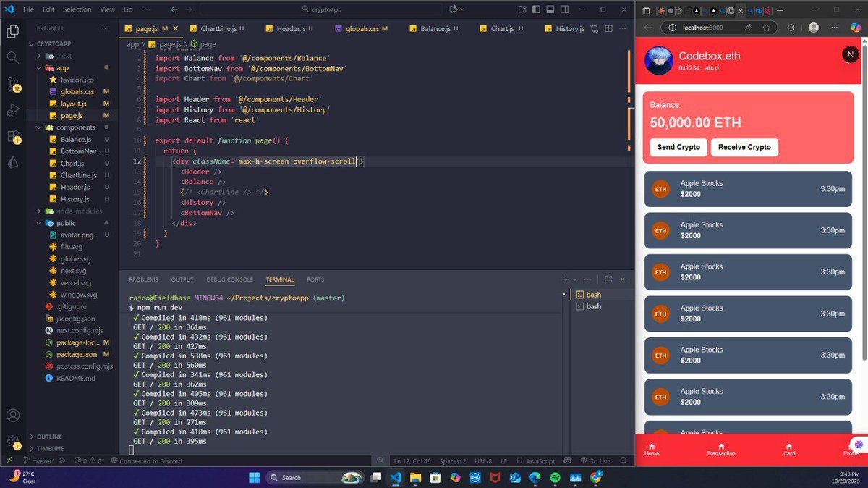
Task: Click the master branch in the status bar
Action: click(x=38, y=461)
